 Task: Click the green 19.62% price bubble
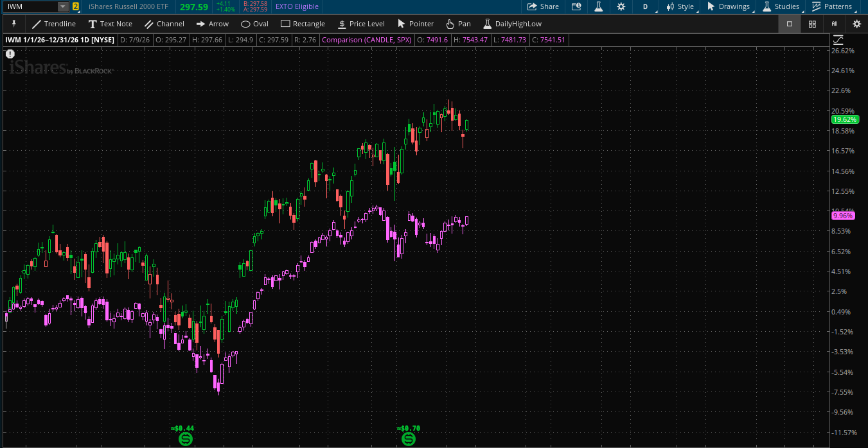pos(844,119)
